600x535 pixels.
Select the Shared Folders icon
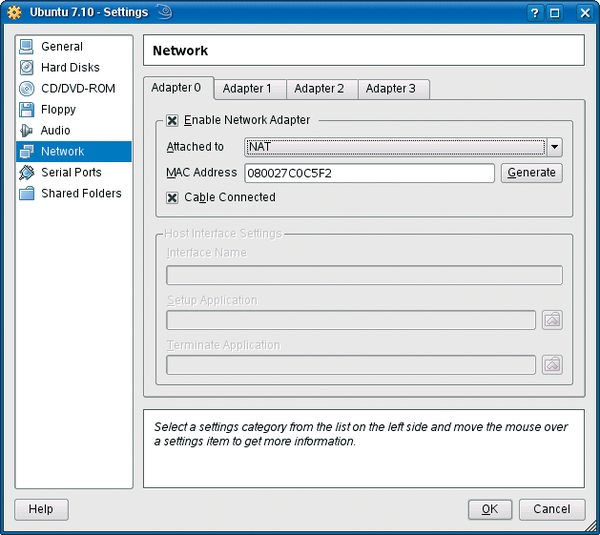[26, 194]
